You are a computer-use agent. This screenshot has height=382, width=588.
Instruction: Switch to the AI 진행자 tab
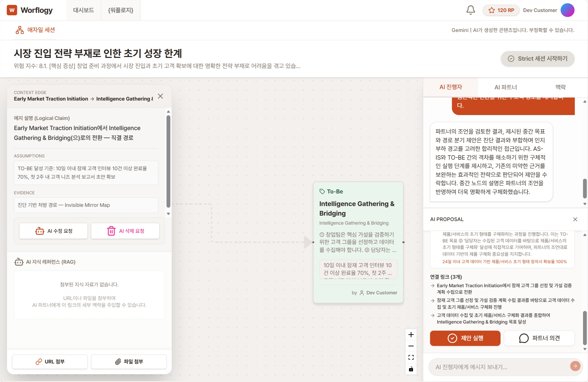451,87
